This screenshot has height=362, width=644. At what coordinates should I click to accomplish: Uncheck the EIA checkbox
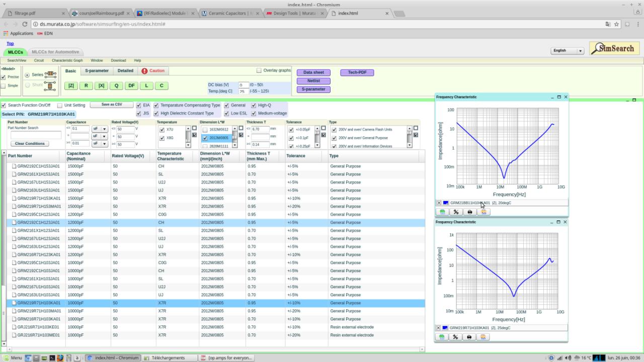click(x=139, y=106)
